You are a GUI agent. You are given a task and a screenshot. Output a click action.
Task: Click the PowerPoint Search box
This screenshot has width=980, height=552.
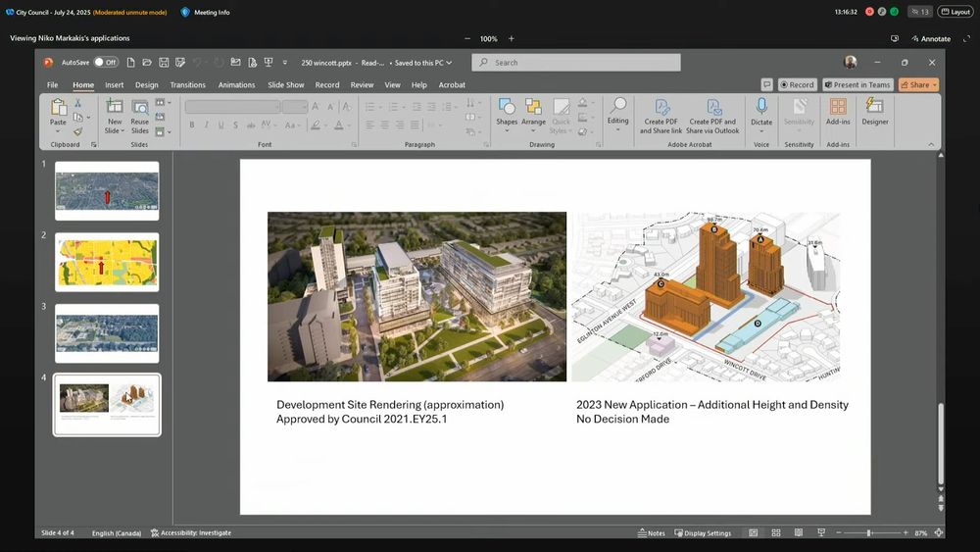pyautogui.click(x=575, y=63)
